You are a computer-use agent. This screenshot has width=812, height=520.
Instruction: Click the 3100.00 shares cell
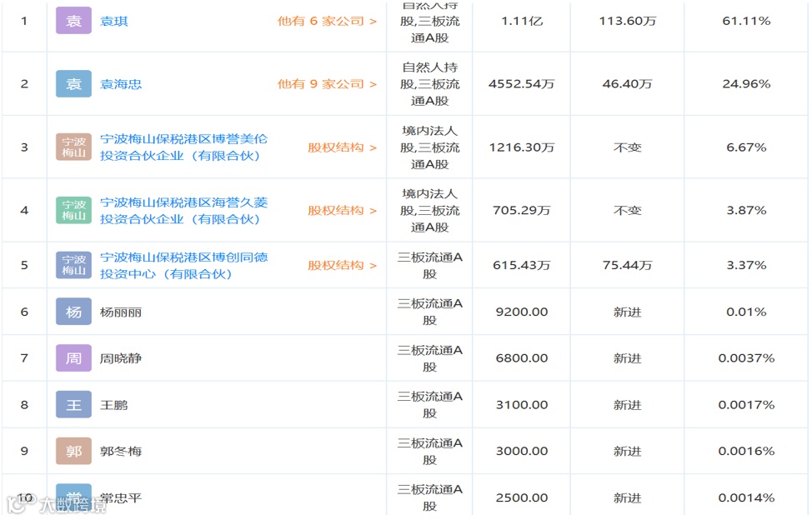(522, 405)
